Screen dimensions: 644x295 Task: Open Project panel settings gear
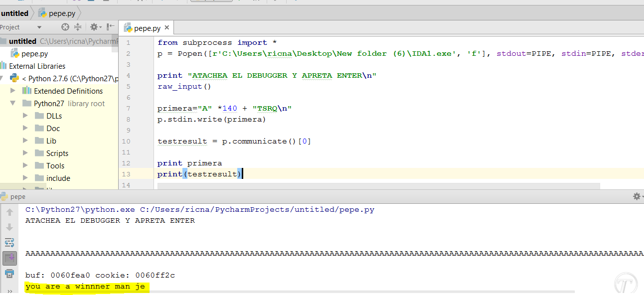pyautogui.click(x=94, y=27)
